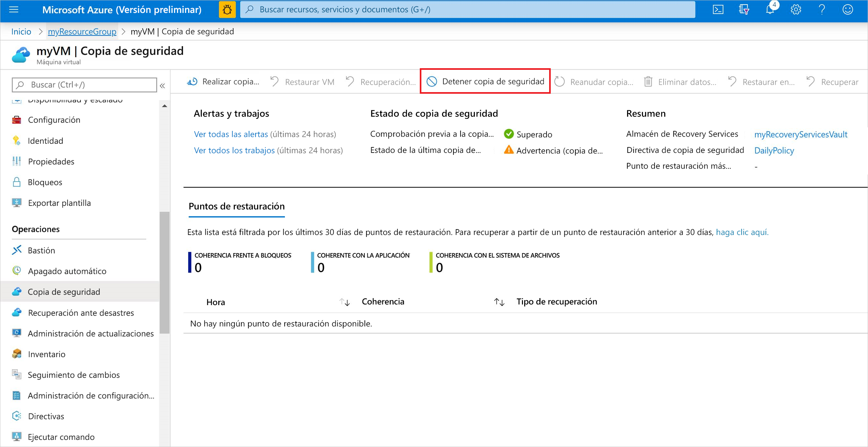Sort by Coherencia column arrows
Image resolution: width=868 pixels, height=447 pixels.
coord(499,302)
